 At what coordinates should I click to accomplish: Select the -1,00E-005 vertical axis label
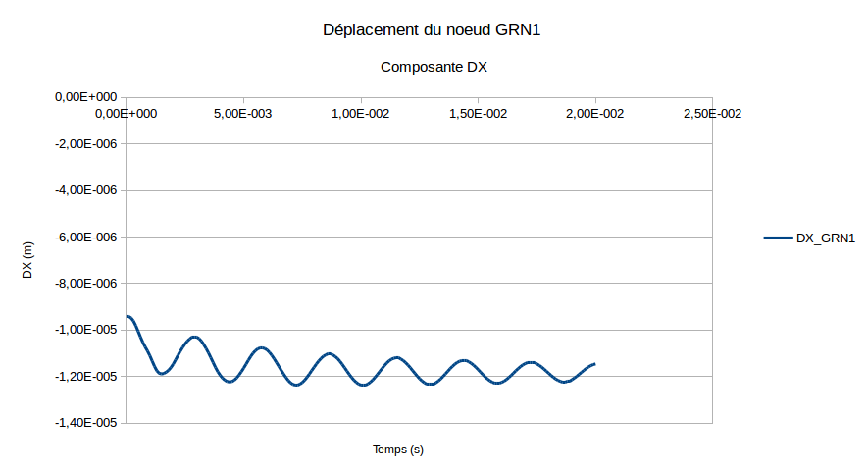click(x=85, y=330)
